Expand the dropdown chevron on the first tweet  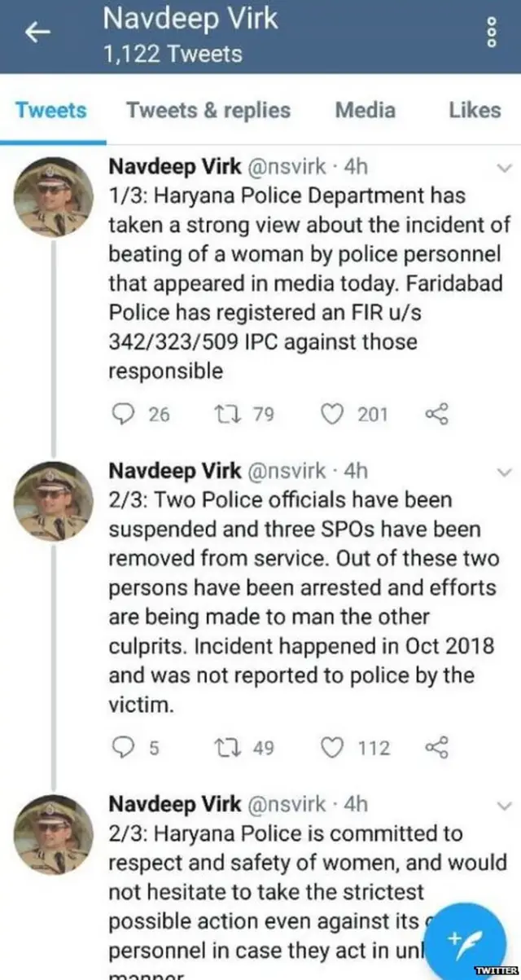[505, 167]
